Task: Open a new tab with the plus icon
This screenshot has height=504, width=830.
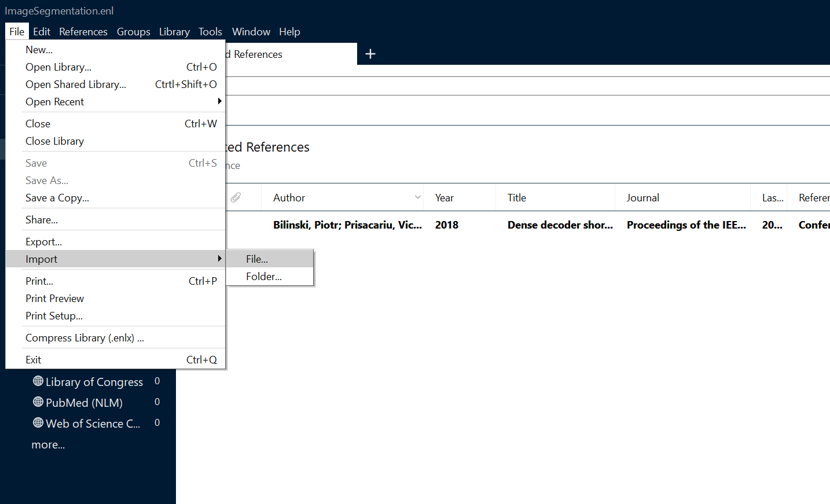Action: click(x=370, y=54)
